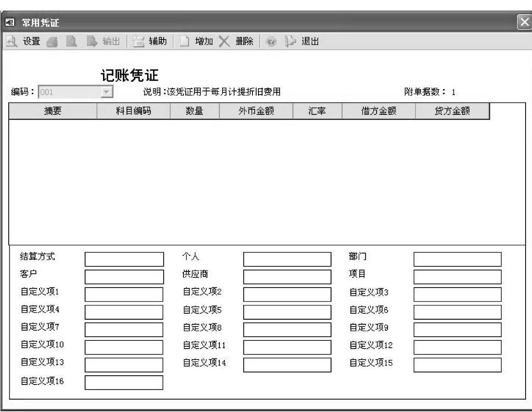The width and height of the screenshot is (532, 412).
Task: Click the 自定义项9 input field
Action: (x=458, y=330)
